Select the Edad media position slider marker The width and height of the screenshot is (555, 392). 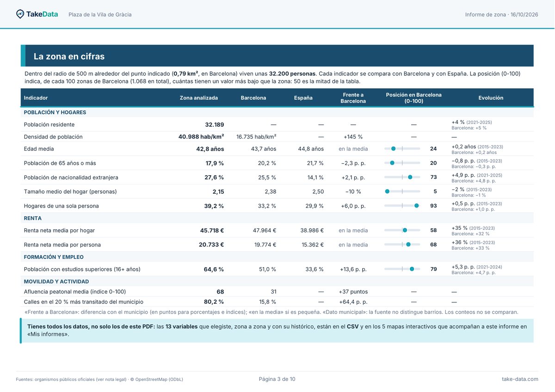[393, 149]
